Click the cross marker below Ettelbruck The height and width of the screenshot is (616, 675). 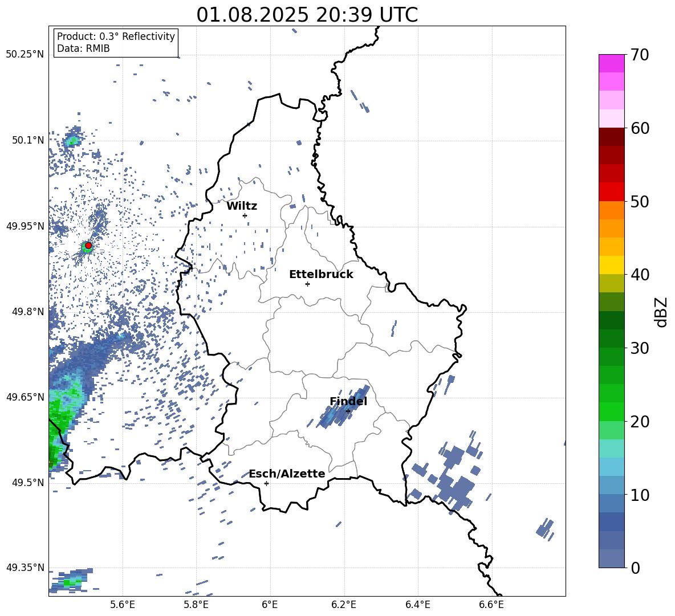tap(307, 284)
